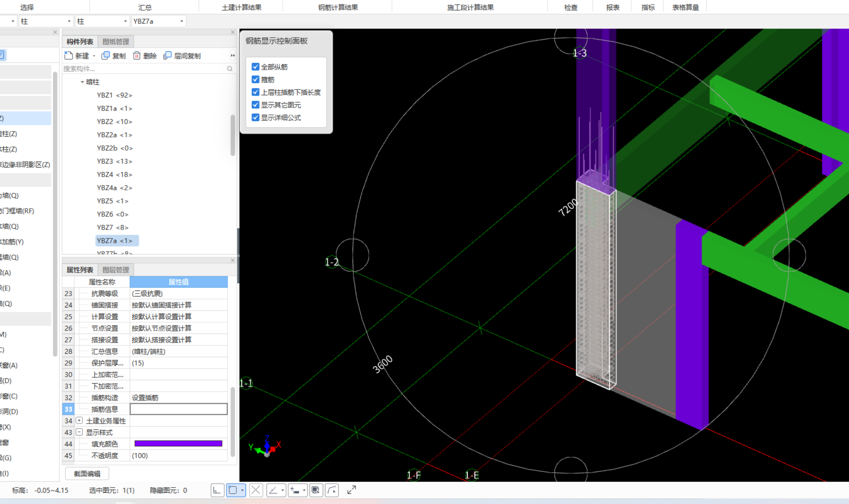
Task: Click the toolbar overflow arrows next to 层间复制
Action: coord(233,55)
